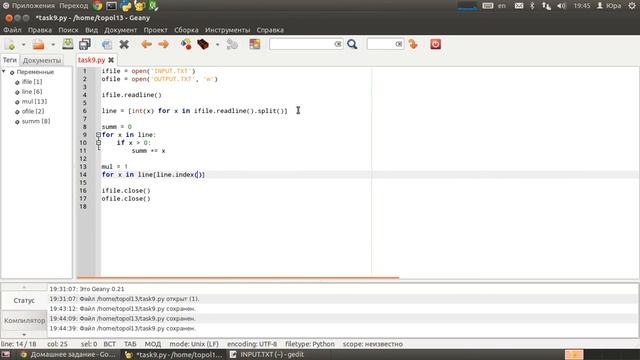Navigate back with the left orange arrow
The image size is (640, 360).
(146, 44)
